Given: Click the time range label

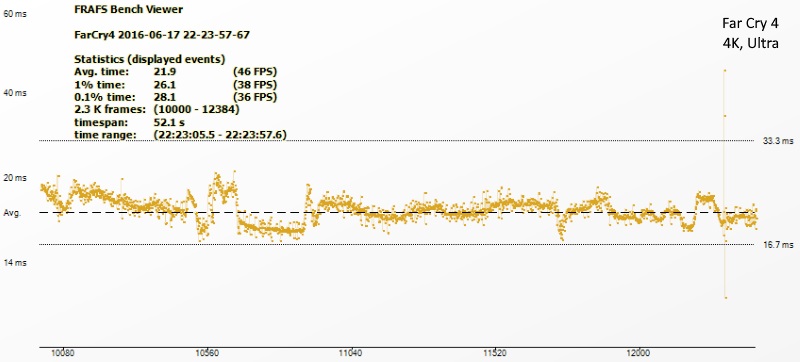Looking at the screenshot, I should [x=105, y=135].
